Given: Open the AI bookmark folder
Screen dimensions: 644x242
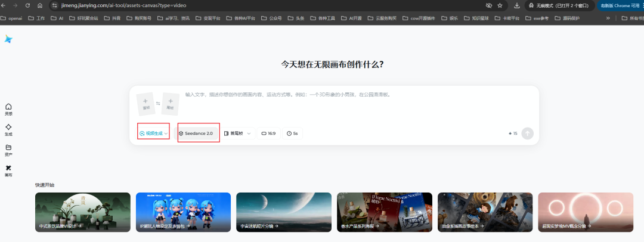Looking at the screenshot, I should click(x=57, y=18).
